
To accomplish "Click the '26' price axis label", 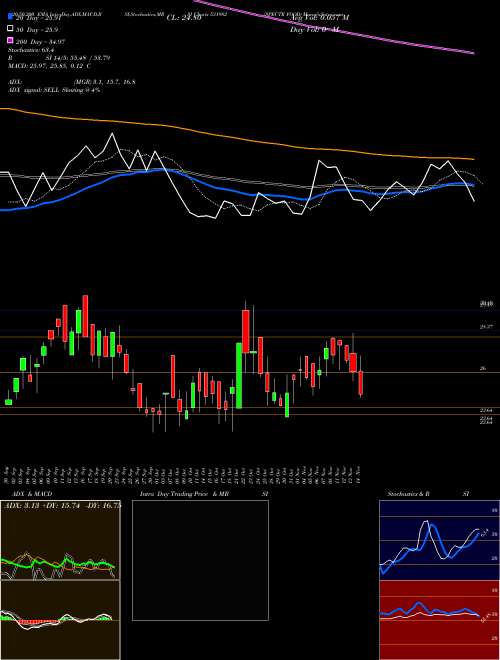I will (483, 368).
